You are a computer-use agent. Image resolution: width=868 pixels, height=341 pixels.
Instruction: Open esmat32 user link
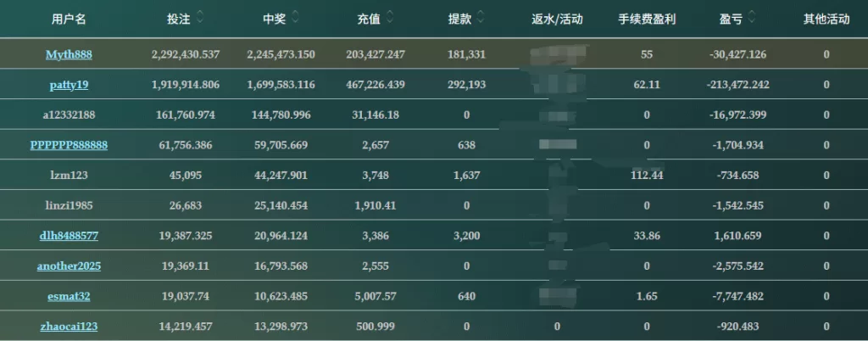click(69, 297)
